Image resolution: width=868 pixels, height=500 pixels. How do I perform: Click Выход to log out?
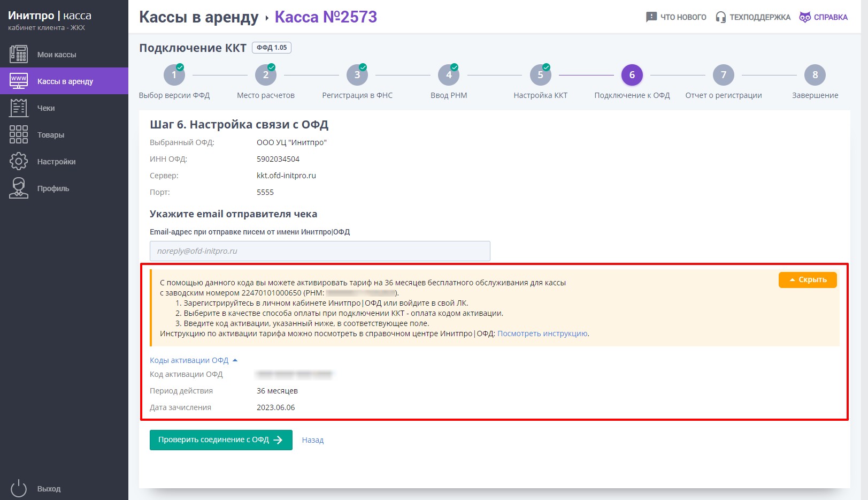(x=49, y=489)
